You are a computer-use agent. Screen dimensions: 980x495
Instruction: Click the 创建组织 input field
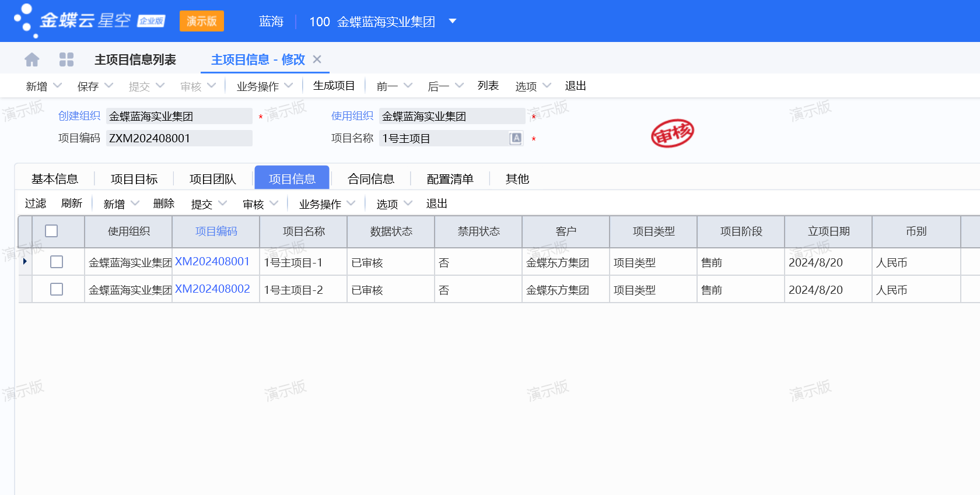tap(179, 116)
